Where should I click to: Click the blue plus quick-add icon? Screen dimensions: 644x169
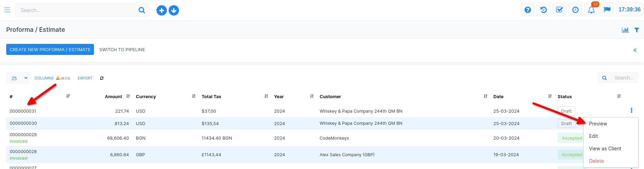coord(161,10)
